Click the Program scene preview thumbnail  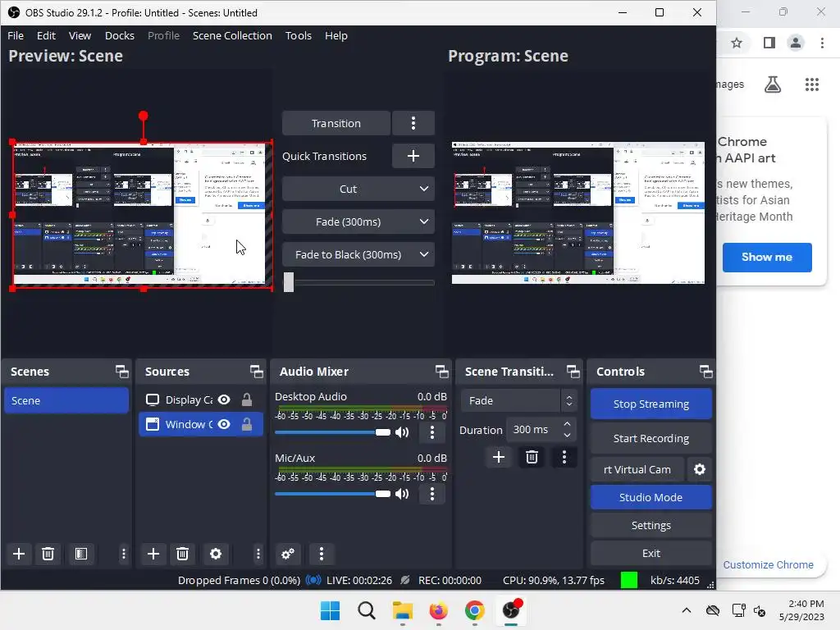point(578,212)
